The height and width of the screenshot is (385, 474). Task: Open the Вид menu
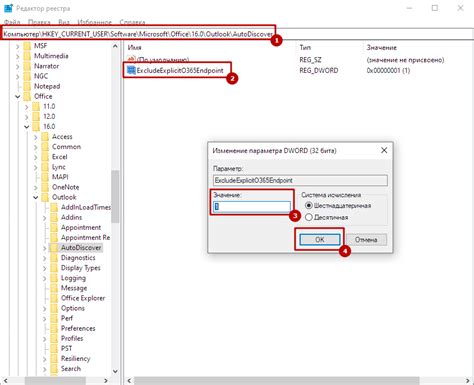tap(64, 22)
